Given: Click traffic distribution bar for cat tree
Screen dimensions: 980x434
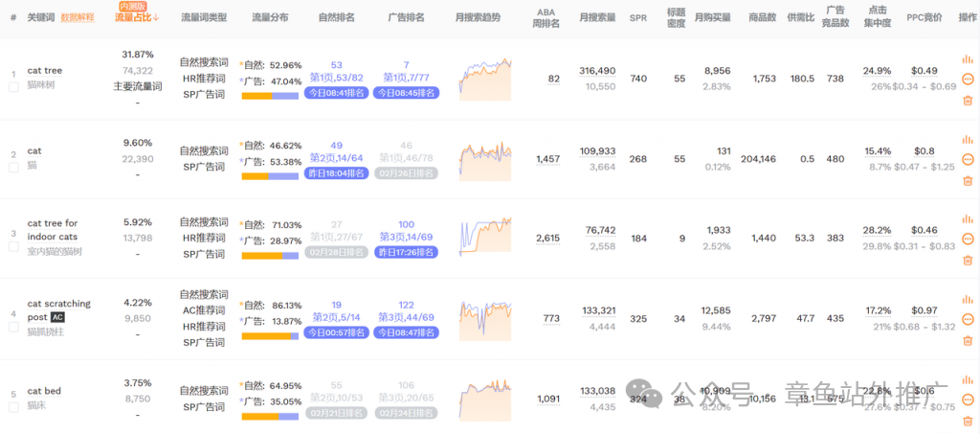Looking at the screenshot, I should tap(270, 96).
